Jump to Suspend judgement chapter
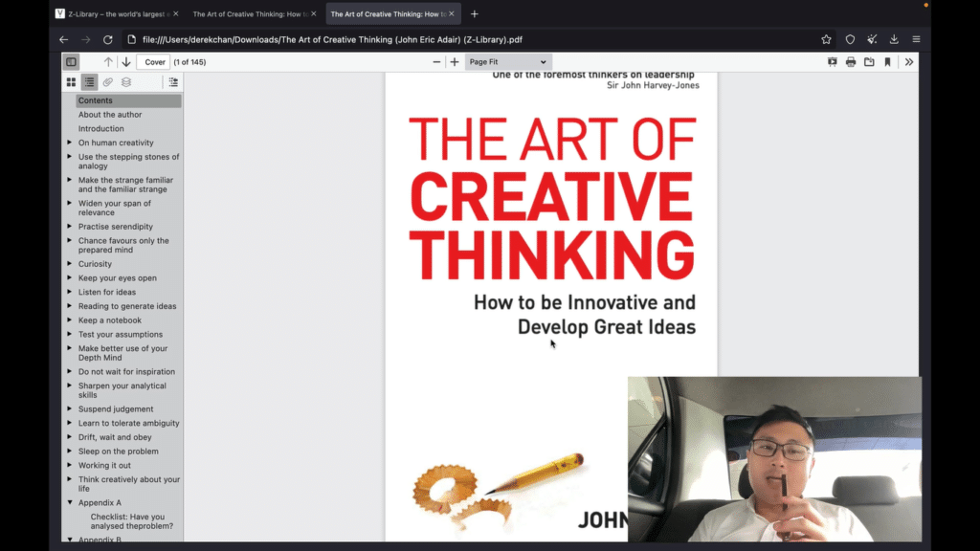Viewport: 980px width, 551px height. pyautogui.click(x=116, y=409)
